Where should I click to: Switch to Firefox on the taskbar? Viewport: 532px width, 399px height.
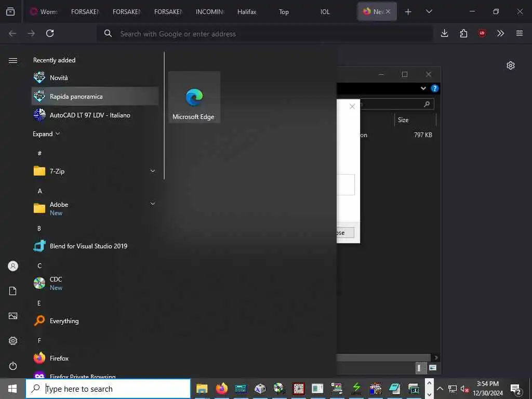point(221,389)
